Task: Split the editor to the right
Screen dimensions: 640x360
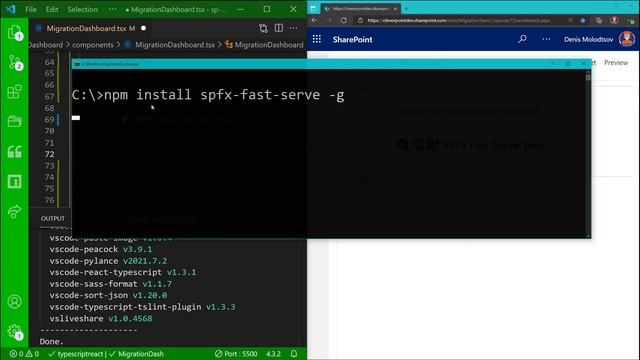Action: 279,28
